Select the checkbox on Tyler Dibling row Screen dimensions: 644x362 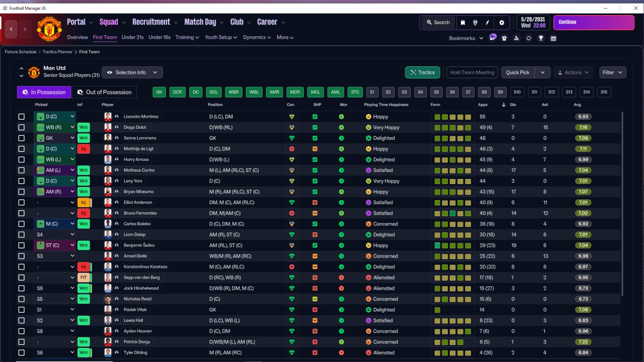point(21,352)
